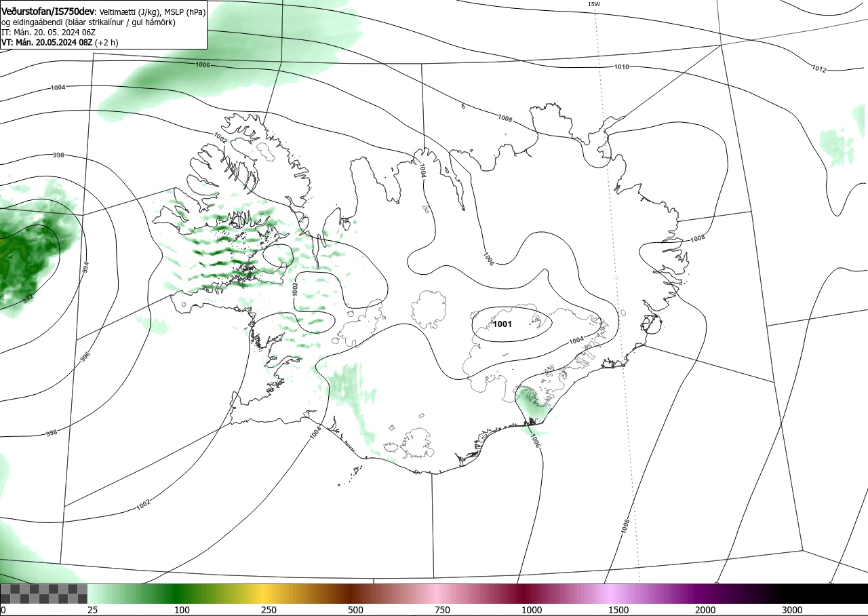Click the 100 value on the color scale

click(182, 610)
